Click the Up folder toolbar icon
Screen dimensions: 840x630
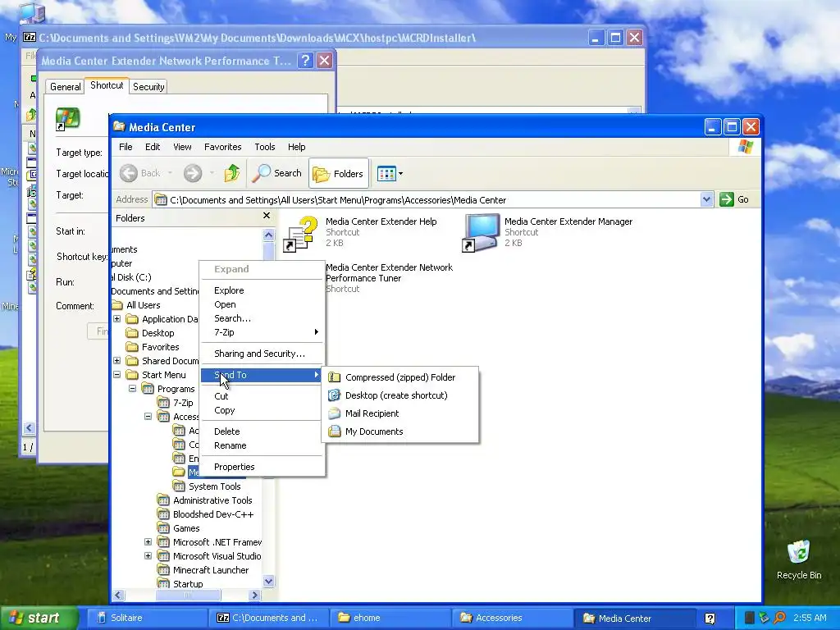pyautogui.click(x=232, y=173)
